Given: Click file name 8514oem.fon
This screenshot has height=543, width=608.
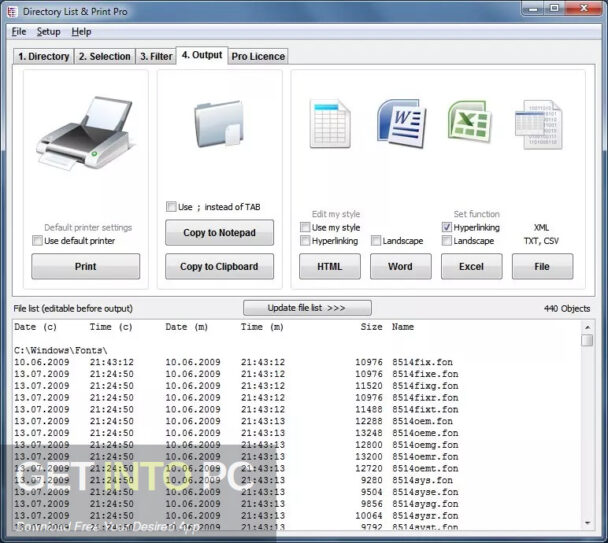Looking at the screenshot, I should [422, 421].
